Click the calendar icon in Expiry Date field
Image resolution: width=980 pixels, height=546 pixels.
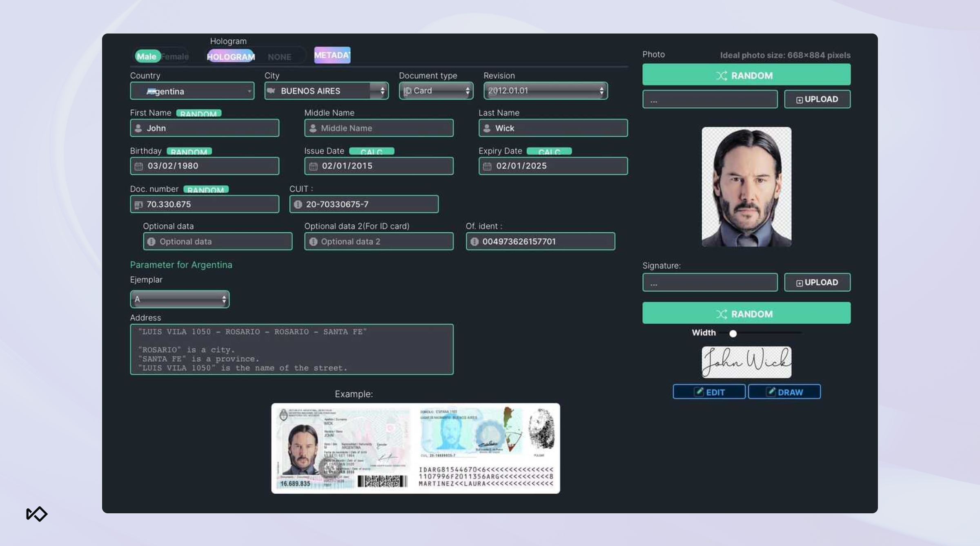(487, 166)
